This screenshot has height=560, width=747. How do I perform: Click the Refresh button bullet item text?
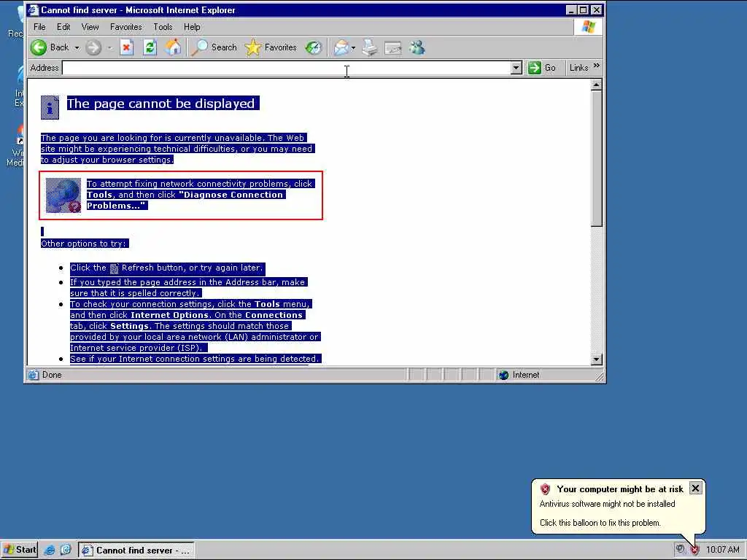point(166,268)
